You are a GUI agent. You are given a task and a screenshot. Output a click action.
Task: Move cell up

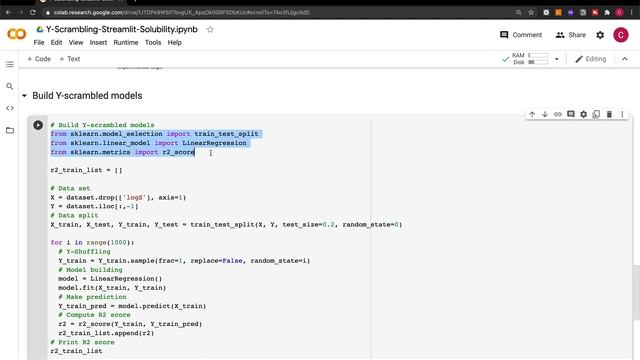pos(532,114)
